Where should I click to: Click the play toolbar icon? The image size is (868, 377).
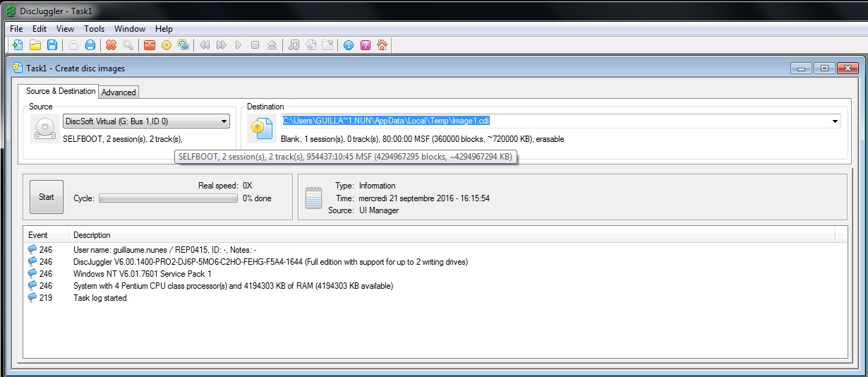coord(239,45)
